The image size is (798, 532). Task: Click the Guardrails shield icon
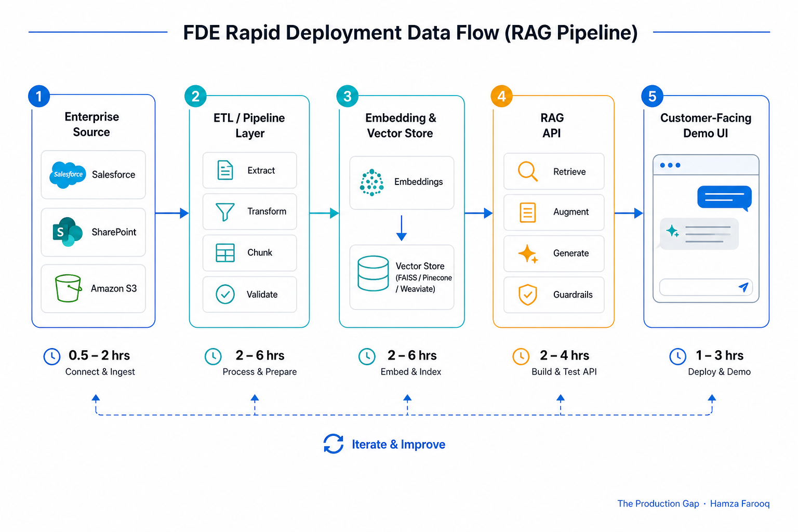tap(528, 295)
